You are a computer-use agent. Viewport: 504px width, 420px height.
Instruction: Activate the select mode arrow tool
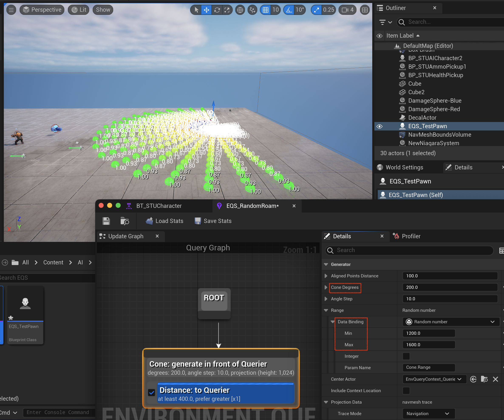pos(196,10)
